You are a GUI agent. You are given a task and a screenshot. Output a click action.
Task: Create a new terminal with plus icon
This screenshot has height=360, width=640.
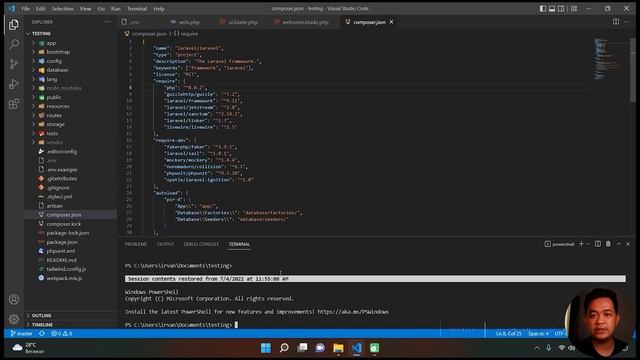pos(581,244)
